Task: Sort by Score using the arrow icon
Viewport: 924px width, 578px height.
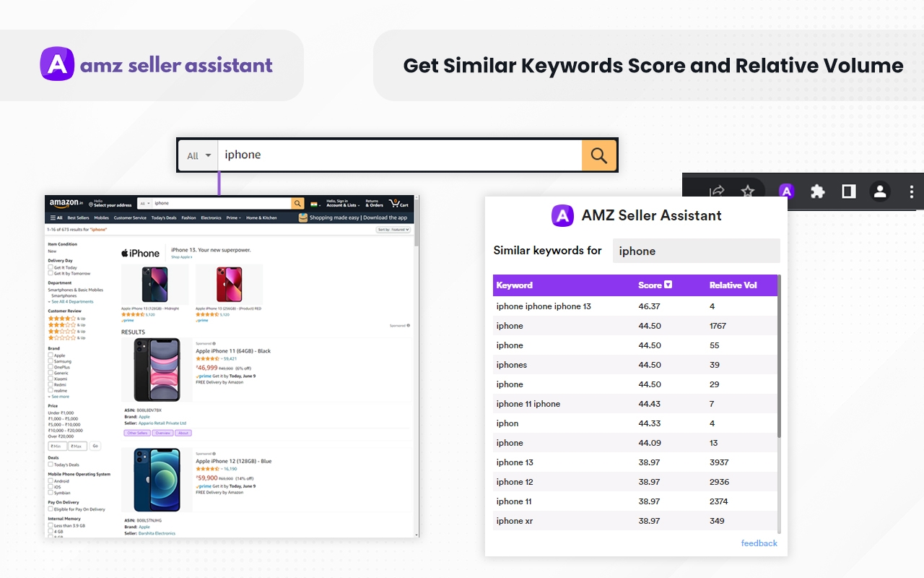Action: 668,285
